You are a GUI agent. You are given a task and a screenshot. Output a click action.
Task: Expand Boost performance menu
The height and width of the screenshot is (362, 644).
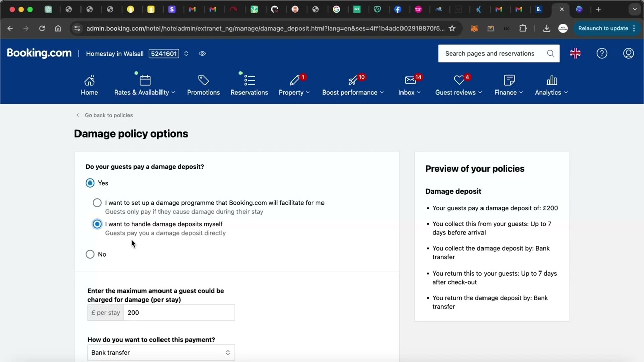(x=382, y=92)
